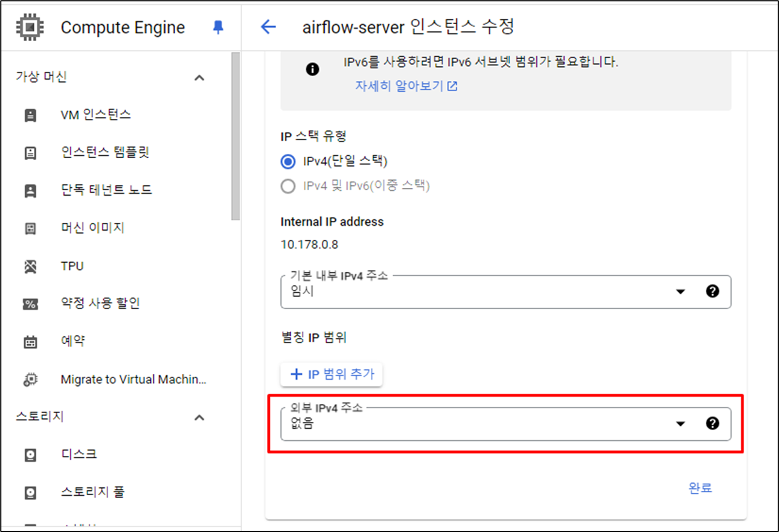Click the TPU sidebar icon
The width and height of the screenshot is (779, 532).
pos(30,266)
